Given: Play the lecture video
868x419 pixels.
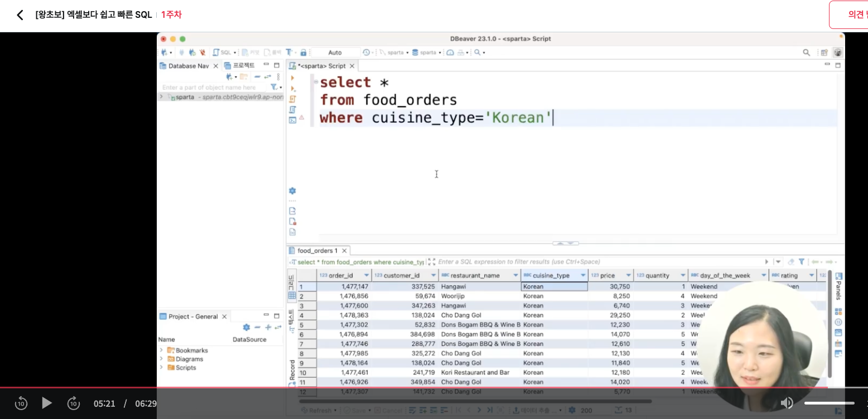Looking at the screenshot, I should pyautogui.click(x=47, y=403).
